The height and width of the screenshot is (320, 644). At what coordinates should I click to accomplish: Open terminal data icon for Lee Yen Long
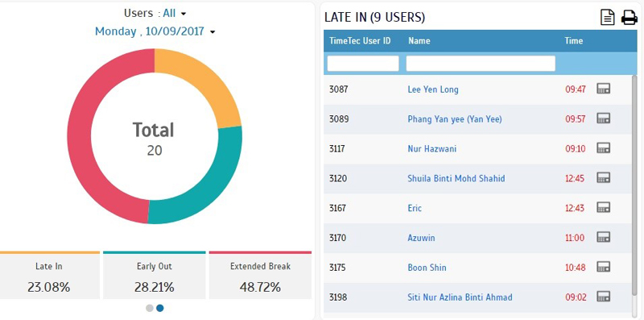click(x=603, y=89)
